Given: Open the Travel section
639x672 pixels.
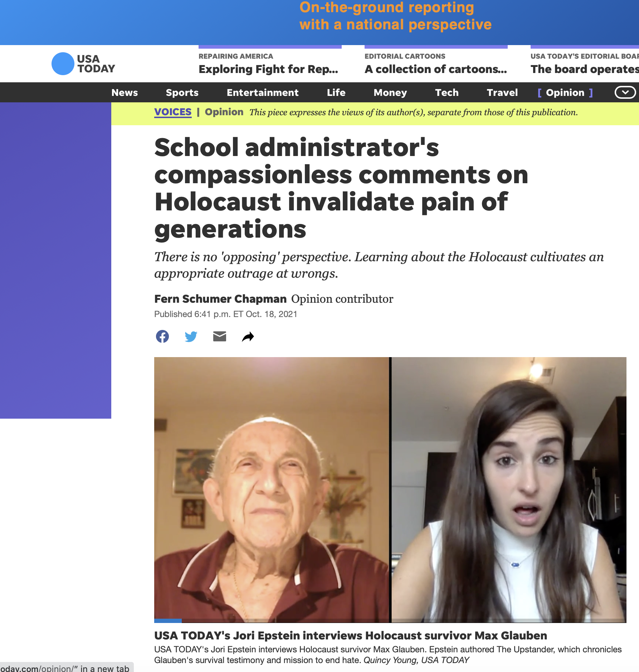Looking at the screenshot, I should coord(502,92).
